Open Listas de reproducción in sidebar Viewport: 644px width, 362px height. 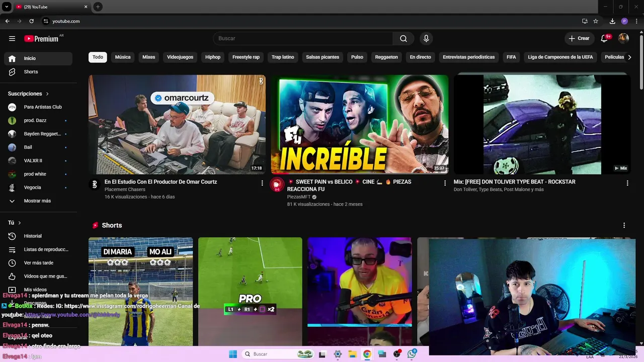[38, 249]
